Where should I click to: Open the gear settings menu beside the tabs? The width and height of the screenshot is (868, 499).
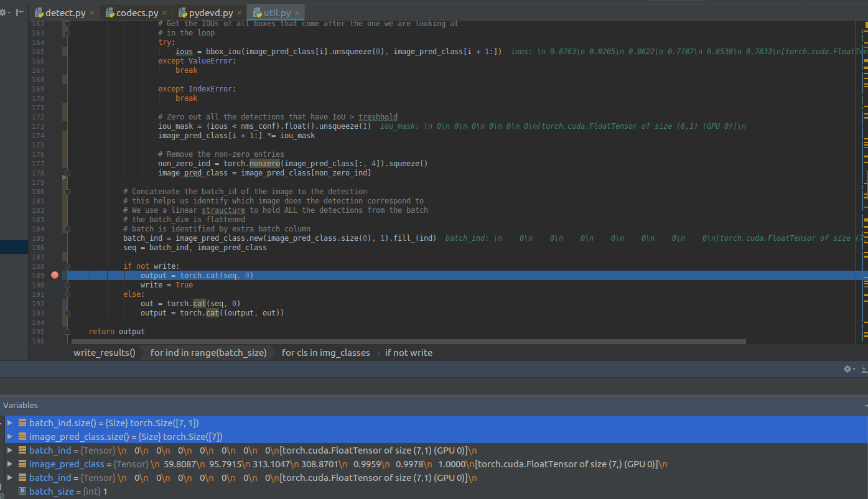tap(6, 12)
